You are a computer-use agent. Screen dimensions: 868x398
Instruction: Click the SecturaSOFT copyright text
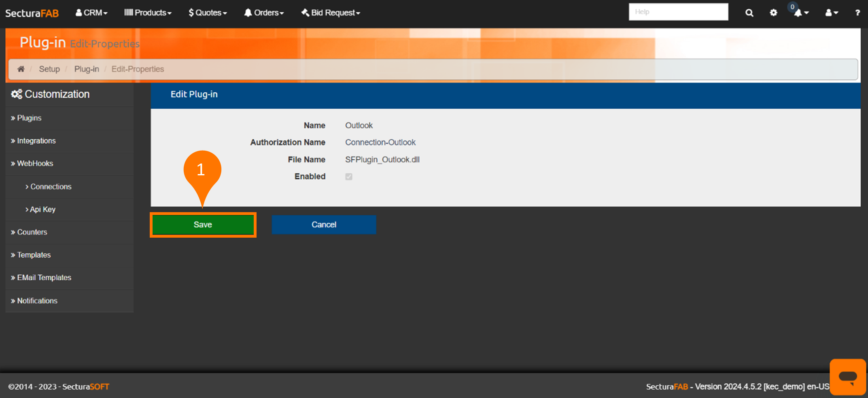click(x=59, y=387)
